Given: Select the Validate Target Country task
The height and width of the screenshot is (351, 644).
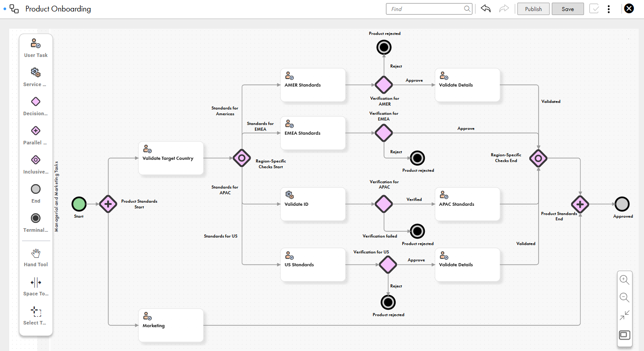Looking at the screenshot, I should coord(171,158).
